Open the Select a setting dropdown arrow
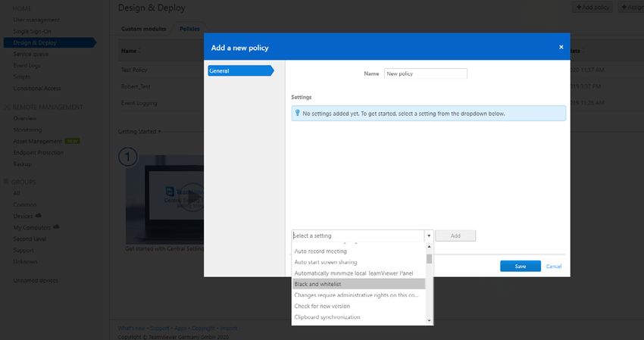644x340 pixels. [x=429, y=236]
